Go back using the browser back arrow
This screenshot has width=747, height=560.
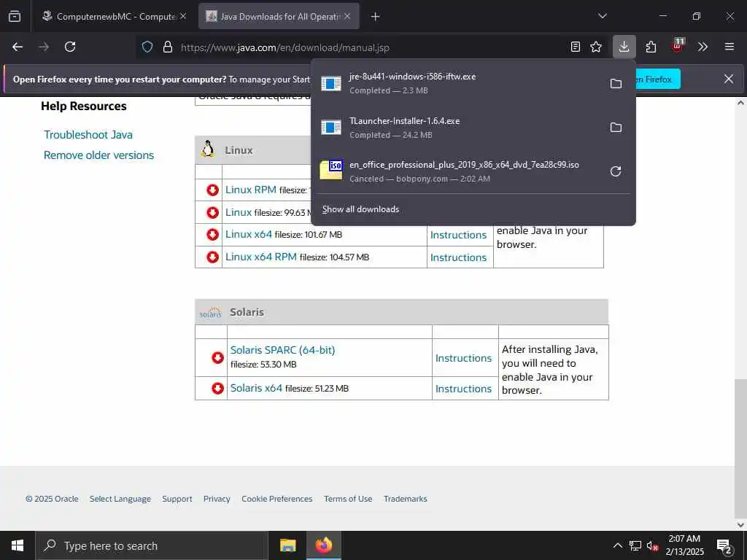pos(18,47)
